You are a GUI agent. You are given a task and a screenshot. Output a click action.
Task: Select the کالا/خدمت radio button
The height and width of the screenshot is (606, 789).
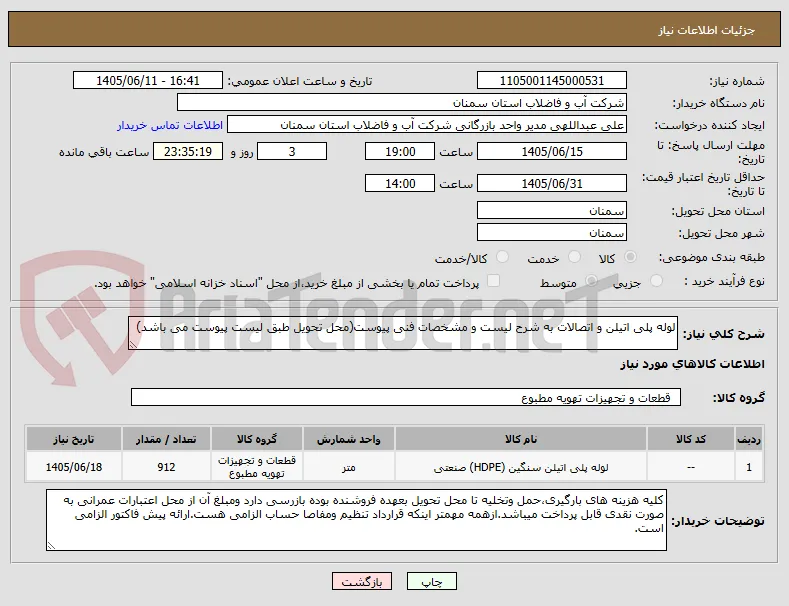[x=502, y=257]
